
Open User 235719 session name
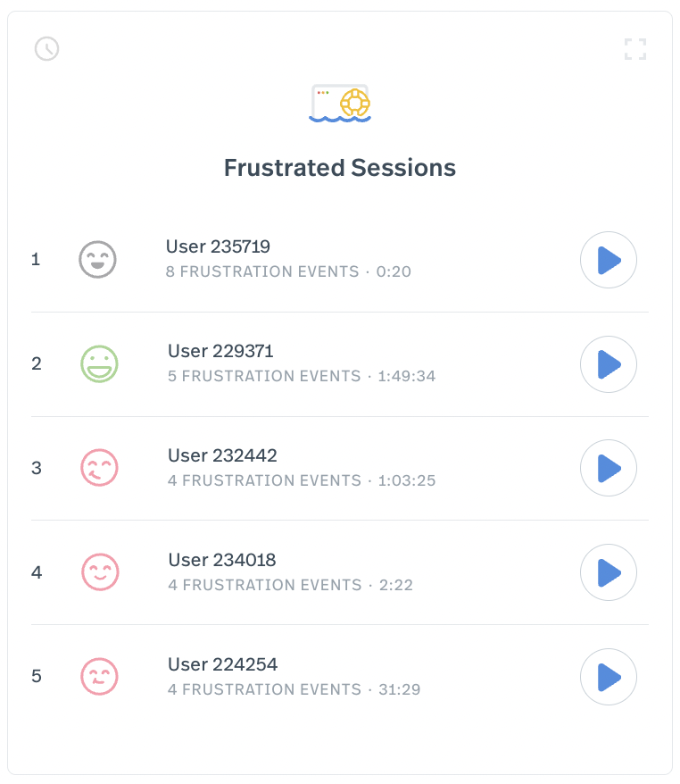pyautogui.click(x=218, y=246)
